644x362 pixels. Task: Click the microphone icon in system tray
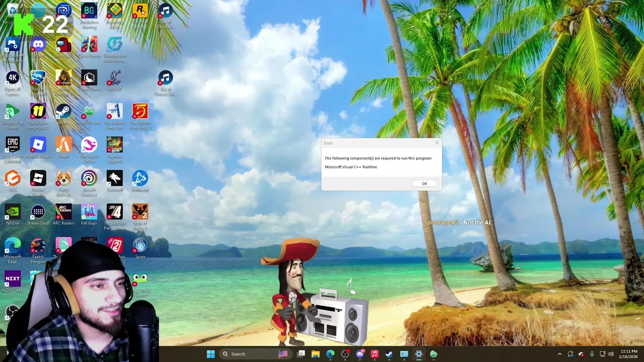[592, 354]
